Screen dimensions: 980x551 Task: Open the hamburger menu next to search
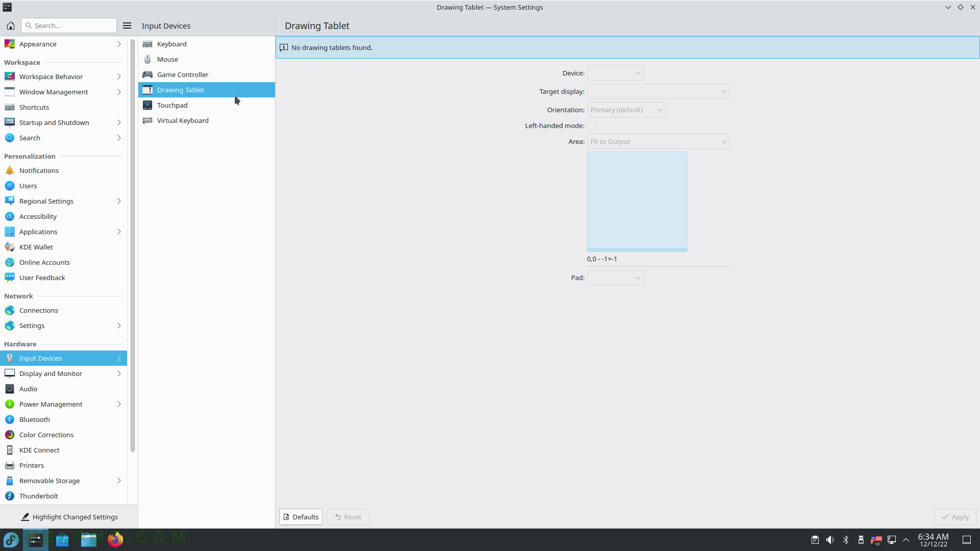(x=127, y=26)
